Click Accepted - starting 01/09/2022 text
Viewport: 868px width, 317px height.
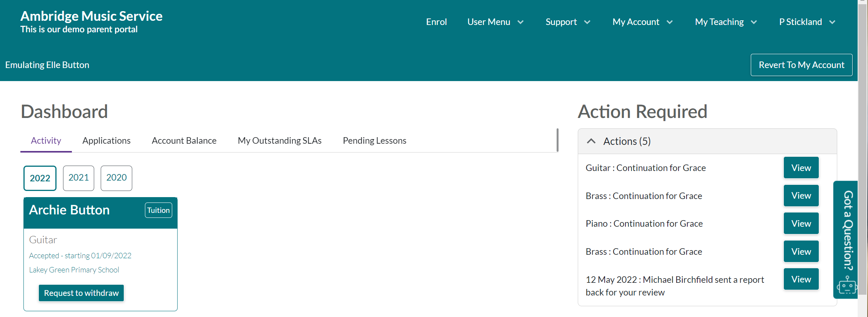tap(80, 256)
